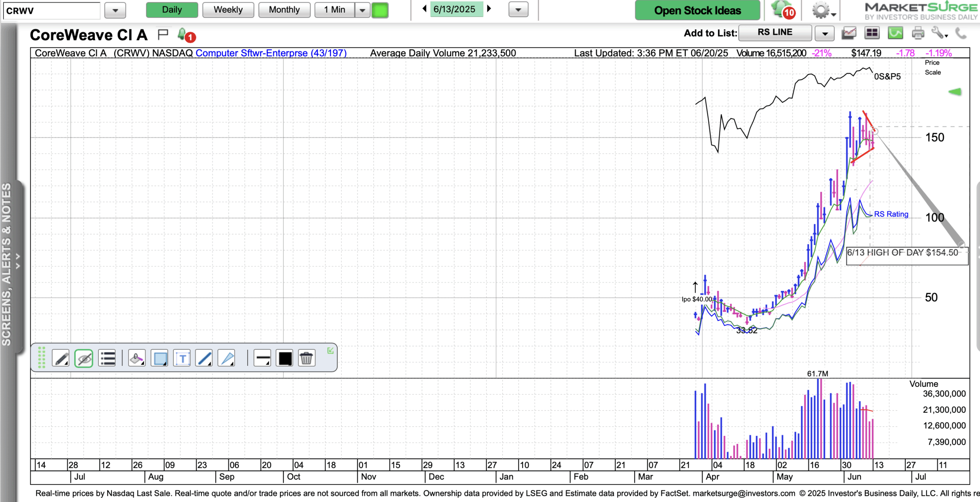Select the rectangle shape tool
This screenshot has height=502, width=980.
coord(159,359)
